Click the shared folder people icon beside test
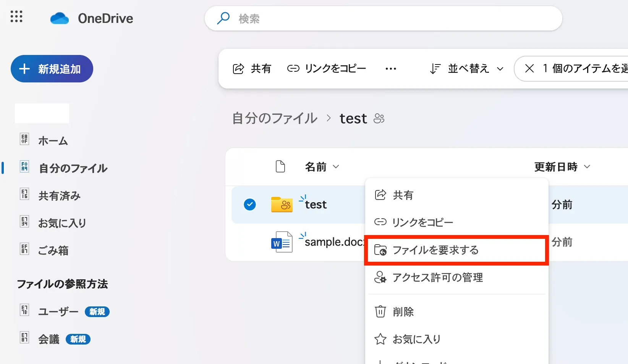The width and height of the screenshot is (628, 364). click(x=379, y=119)
